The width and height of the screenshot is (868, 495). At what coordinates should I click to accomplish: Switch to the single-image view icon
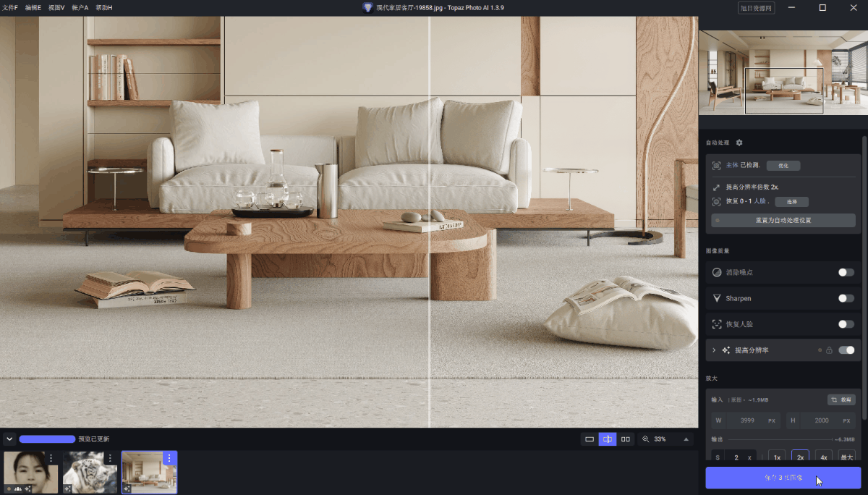(590, 439)
